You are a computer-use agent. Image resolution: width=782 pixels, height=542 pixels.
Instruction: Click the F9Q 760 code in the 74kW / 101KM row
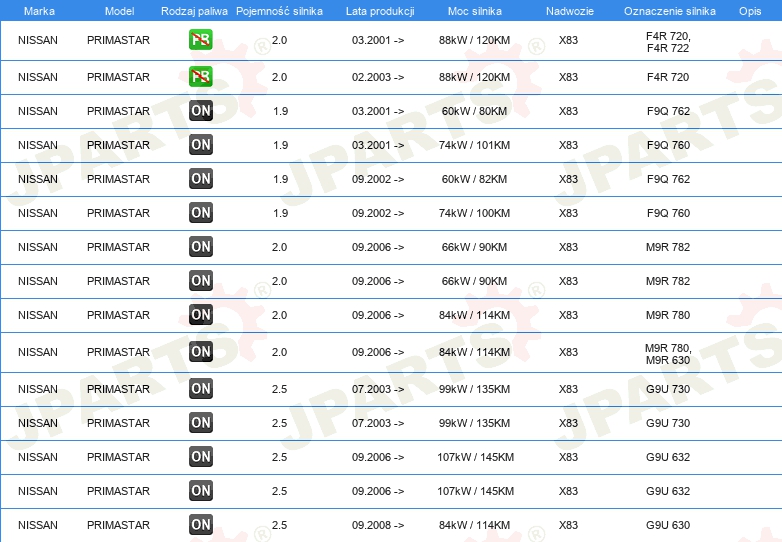click(668, 145)
